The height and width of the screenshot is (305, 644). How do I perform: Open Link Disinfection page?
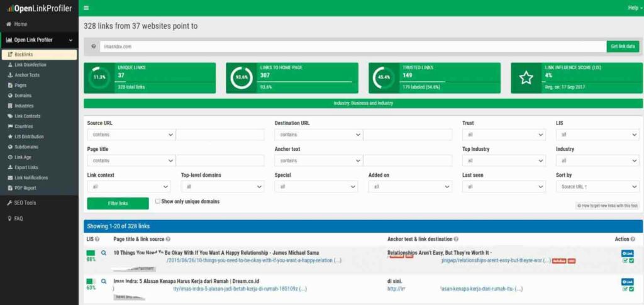[x=30, y=65]
